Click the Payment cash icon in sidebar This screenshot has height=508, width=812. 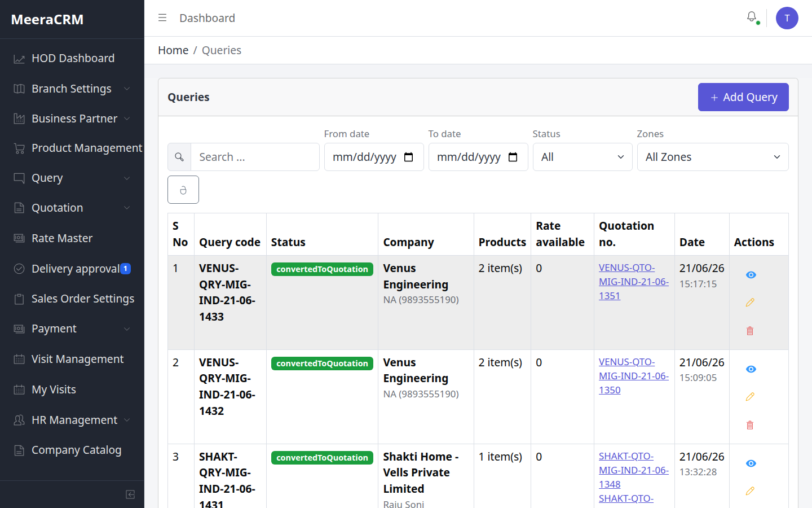point(19,329)
